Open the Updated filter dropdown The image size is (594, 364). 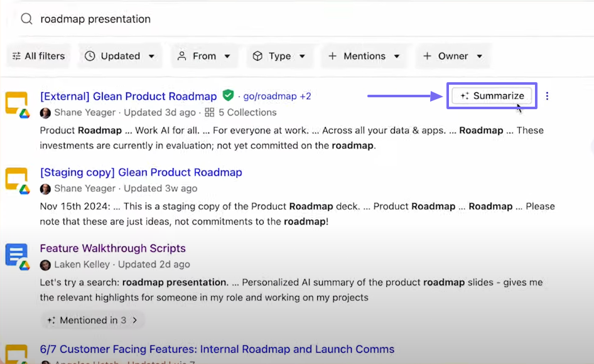point(120,56)
